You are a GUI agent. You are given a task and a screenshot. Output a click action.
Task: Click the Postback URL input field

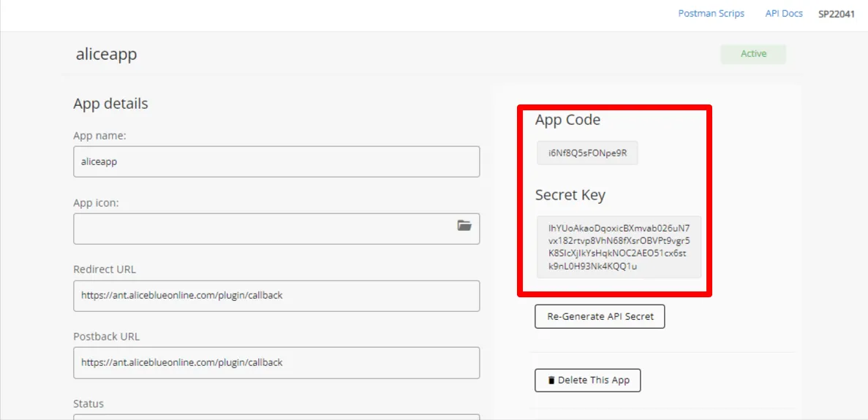(276, 362)
